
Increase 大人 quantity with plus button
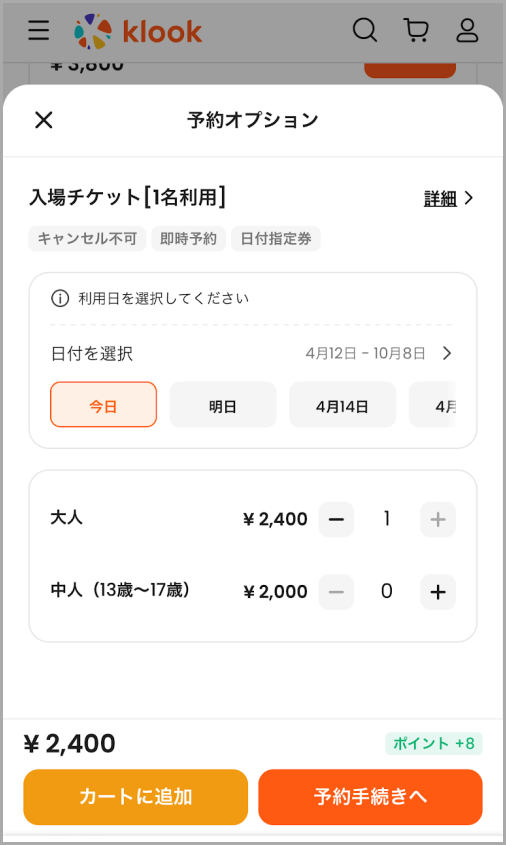438,520
